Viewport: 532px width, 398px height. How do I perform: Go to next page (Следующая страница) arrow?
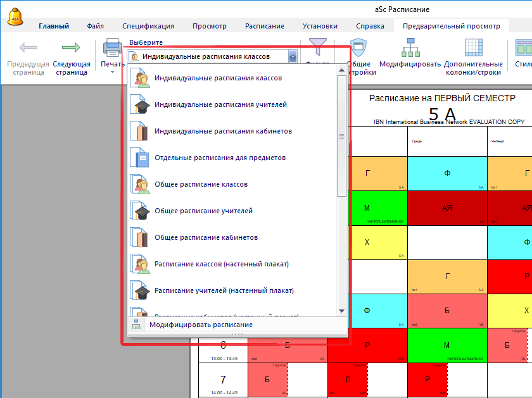pos(70,48)
